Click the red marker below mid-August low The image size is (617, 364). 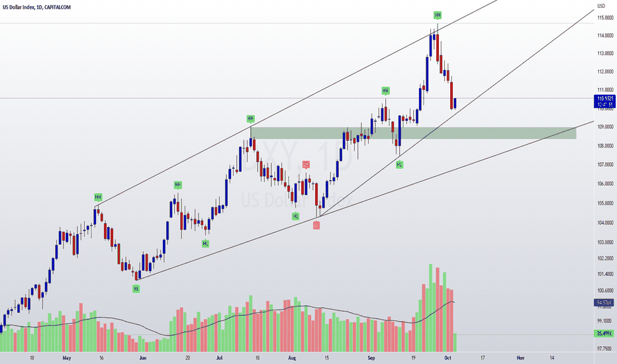(x=316, y=225)
